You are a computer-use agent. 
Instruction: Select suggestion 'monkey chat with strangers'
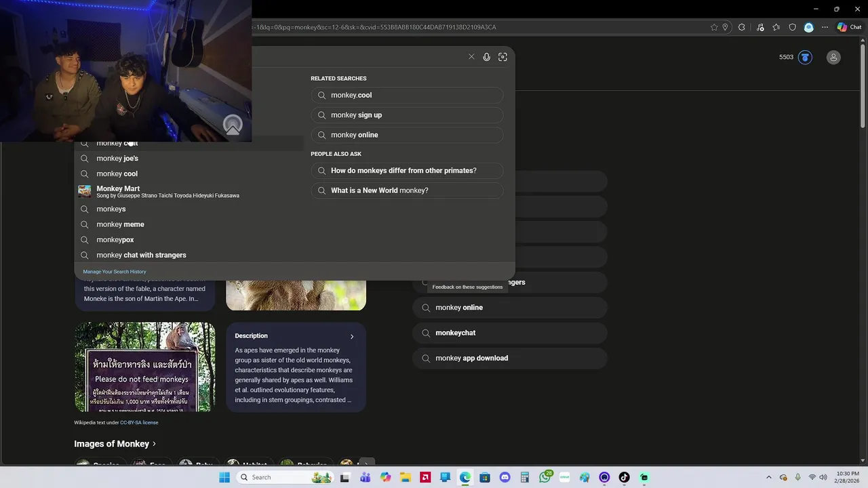(x=190, y=255)
